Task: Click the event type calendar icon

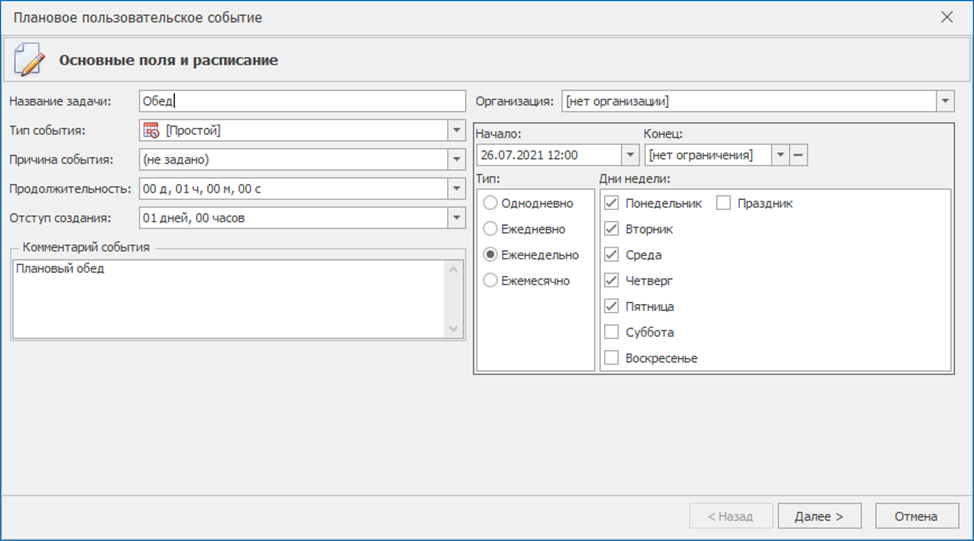Action: 151,130
